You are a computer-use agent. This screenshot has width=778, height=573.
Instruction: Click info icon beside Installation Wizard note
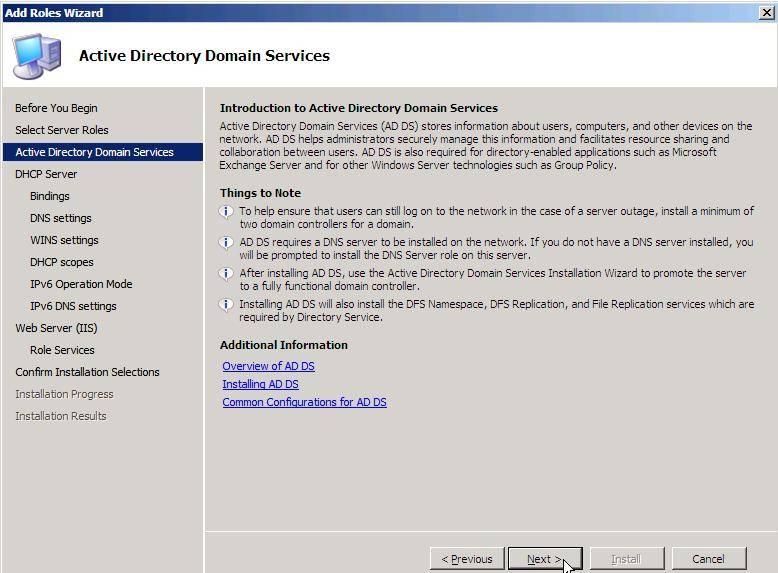pos(226,274)
